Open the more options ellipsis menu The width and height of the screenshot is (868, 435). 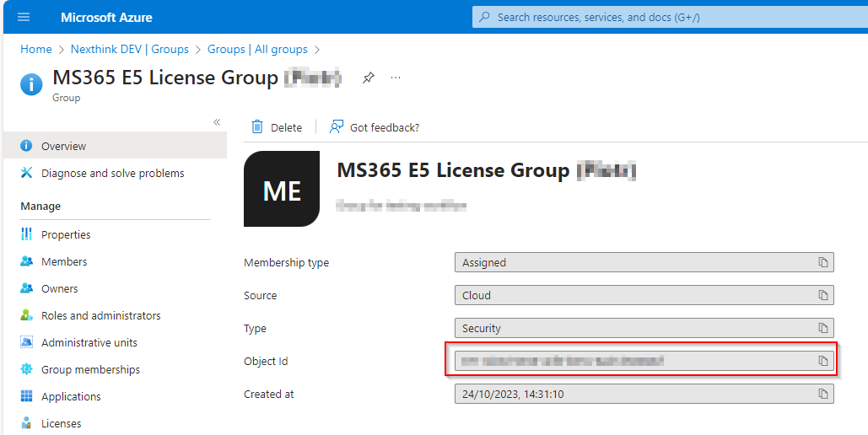point(396,78)
